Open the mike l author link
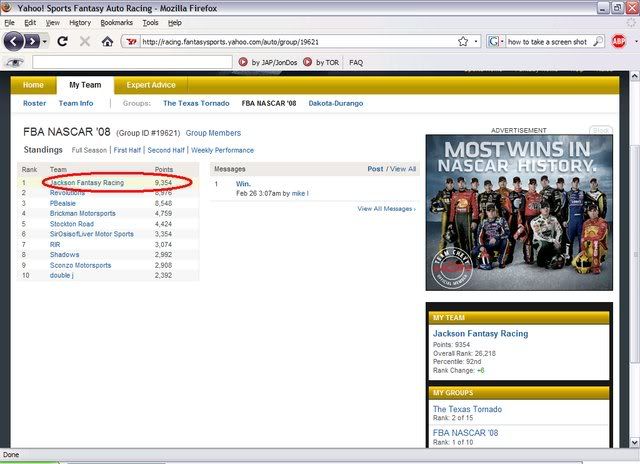Viewport: 640px width, 464px height. tap(300, 193)
